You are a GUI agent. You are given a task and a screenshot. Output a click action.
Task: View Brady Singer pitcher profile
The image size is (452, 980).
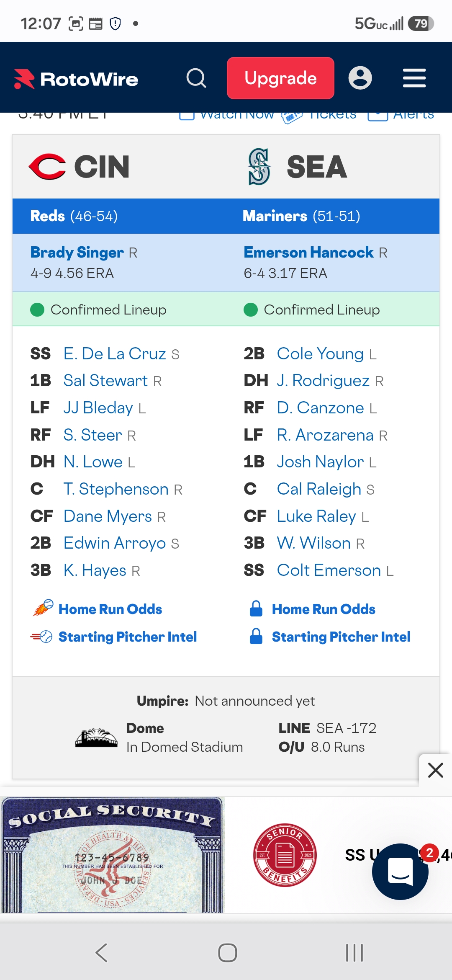tap(77, 252)
